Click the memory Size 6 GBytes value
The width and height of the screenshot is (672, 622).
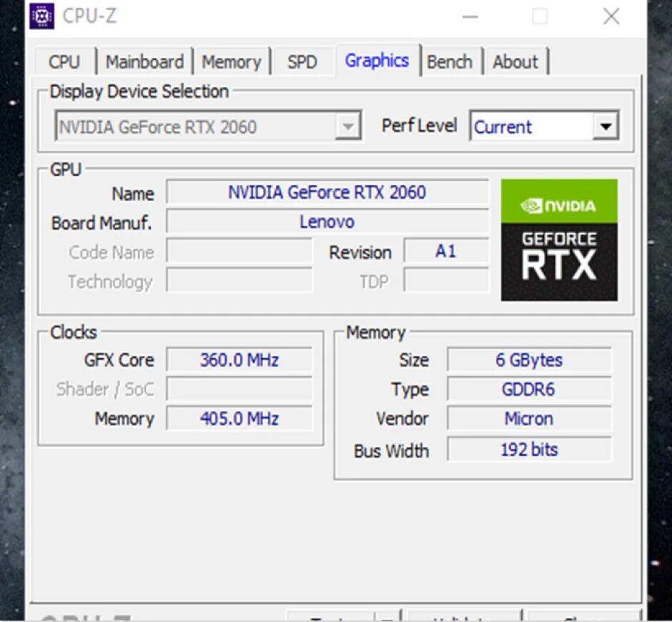529,360
